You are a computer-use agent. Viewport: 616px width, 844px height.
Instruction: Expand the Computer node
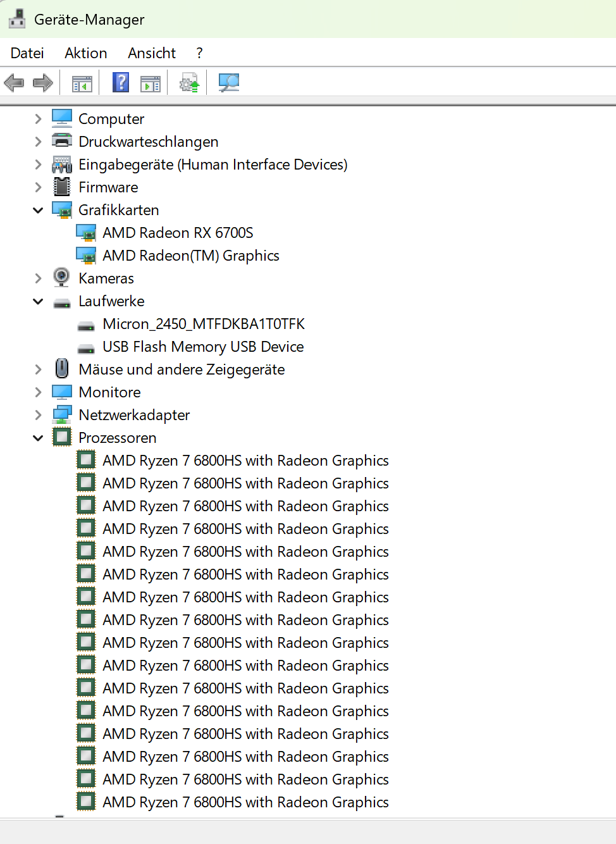click(38, 119)
